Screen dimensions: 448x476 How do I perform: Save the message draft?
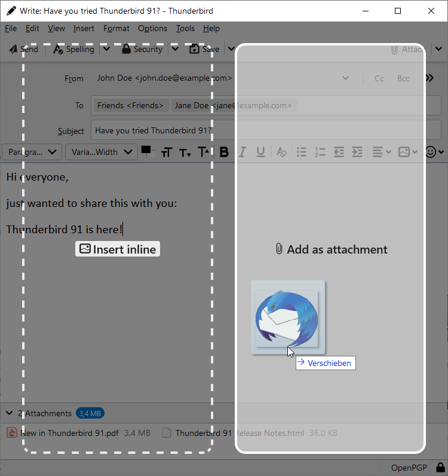tap(204, 49)
